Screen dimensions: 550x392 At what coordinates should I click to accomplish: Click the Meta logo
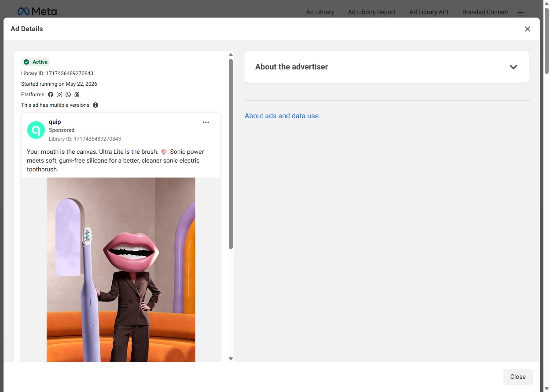coord(37,11)
